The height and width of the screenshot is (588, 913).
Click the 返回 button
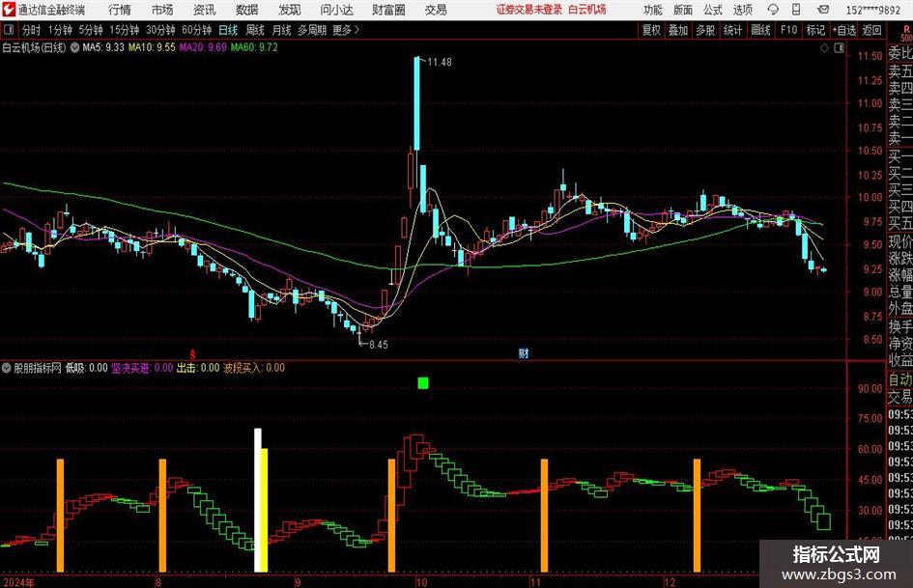(x=871, y=30)
